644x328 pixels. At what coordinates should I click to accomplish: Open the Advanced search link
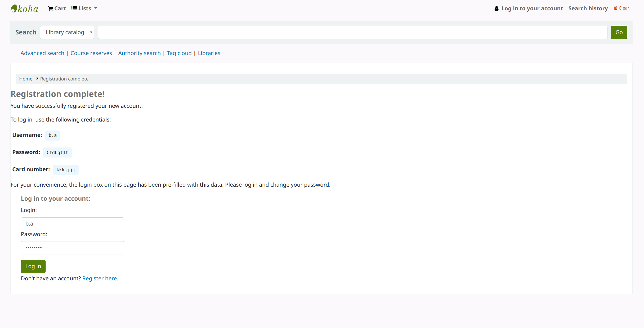[x=42, y=53]
